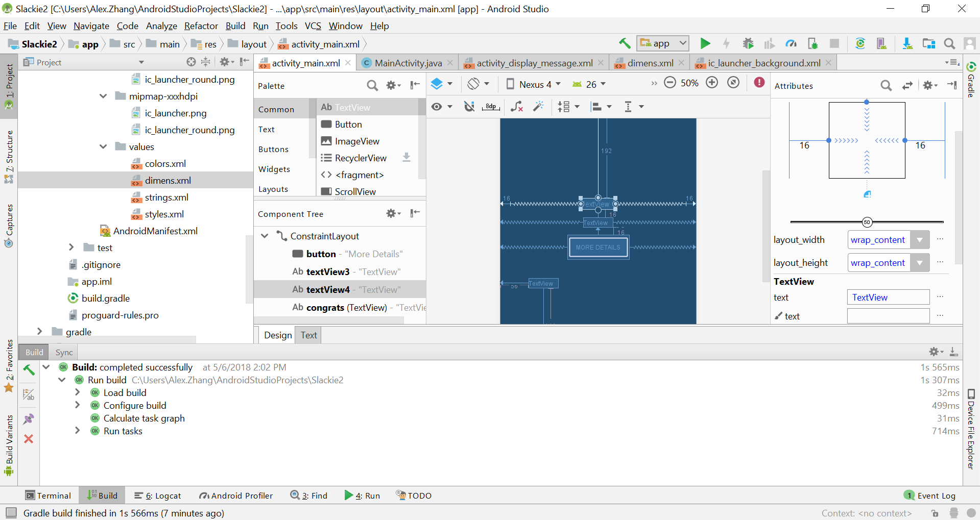Click the Clear All Constraints icon
Screen dimensions: 980x520
tap(516, 107)
